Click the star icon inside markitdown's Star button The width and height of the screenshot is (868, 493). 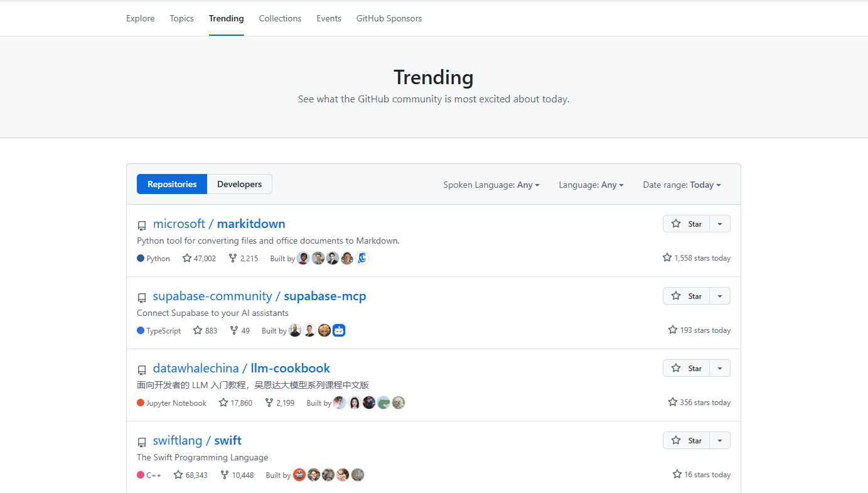[x=676, y=224]
